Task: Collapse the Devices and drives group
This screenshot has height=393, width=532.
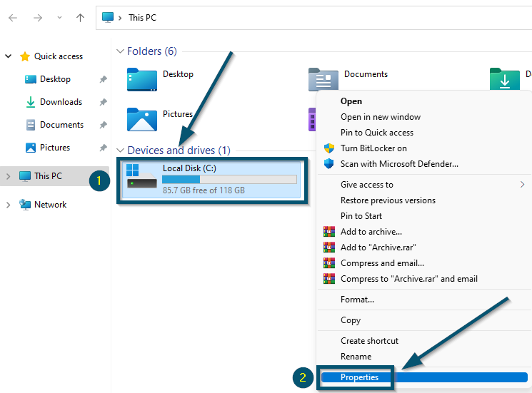Action: coord(120,150)
